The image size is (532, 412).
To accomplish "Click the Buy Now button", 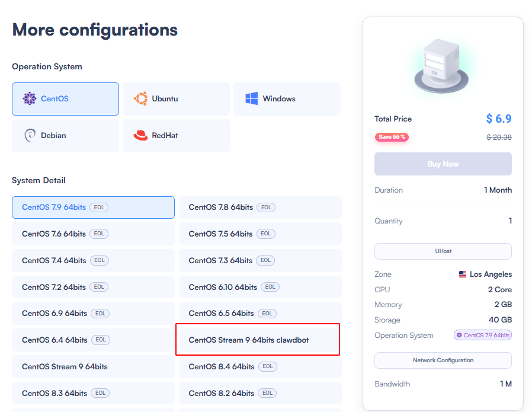I will point(442,164).
